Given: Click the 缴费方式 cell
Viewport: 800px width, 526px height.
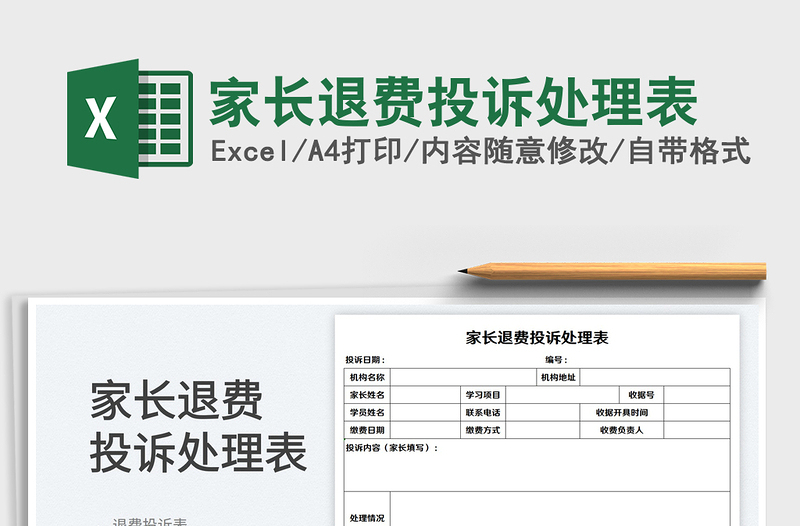Looking at the screenshot, I should pos(483,430).
